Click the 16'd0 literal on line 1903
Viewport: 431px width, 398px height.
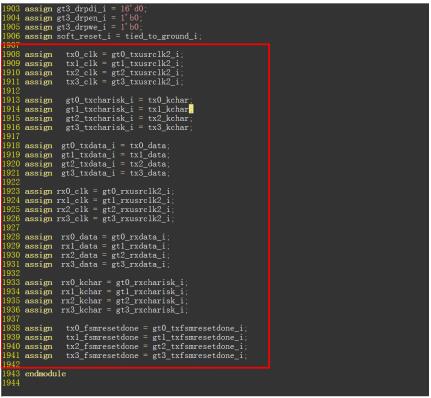point(132,9)
